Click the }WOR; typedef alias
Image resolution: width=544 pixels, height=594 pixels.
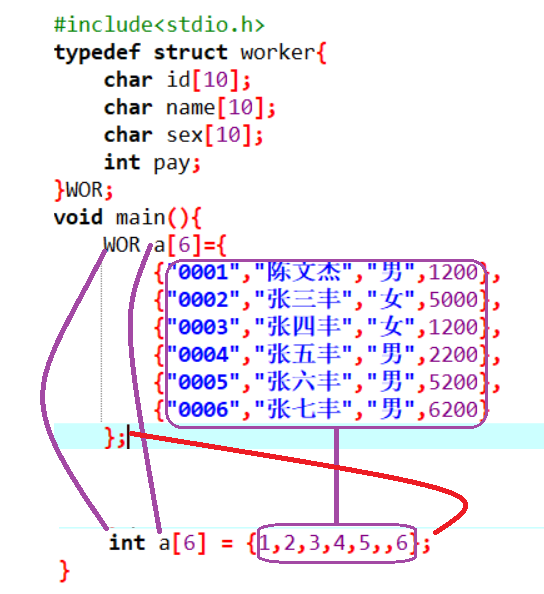pos(84,190)
